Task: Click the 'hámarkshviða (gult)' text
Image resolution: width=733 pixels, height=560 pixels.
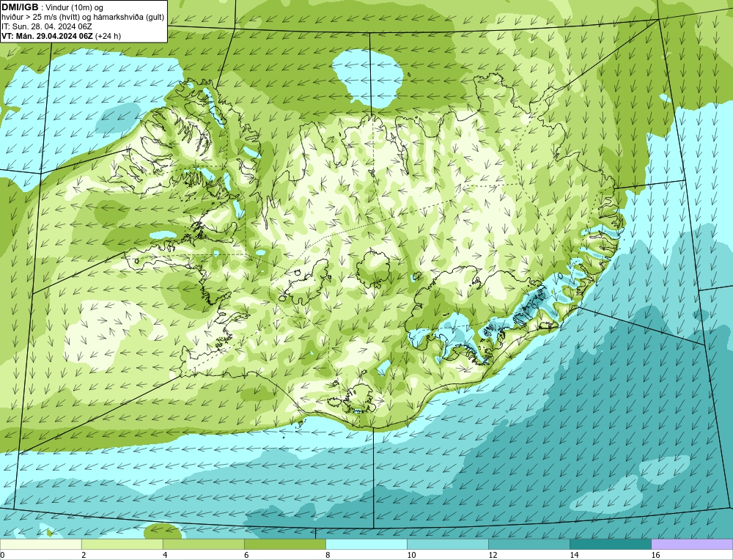Action: [x=128, y=18]
